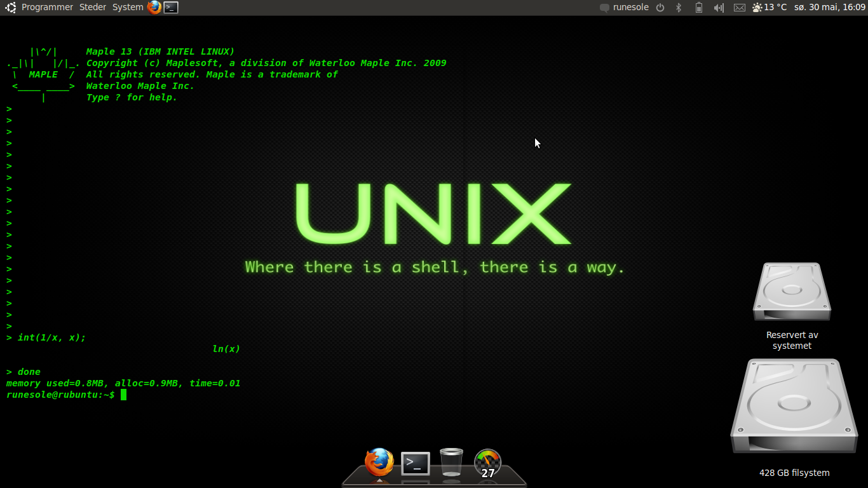Launch terminal from top panel launcher

pyautogui.click(x=171, y=8)
